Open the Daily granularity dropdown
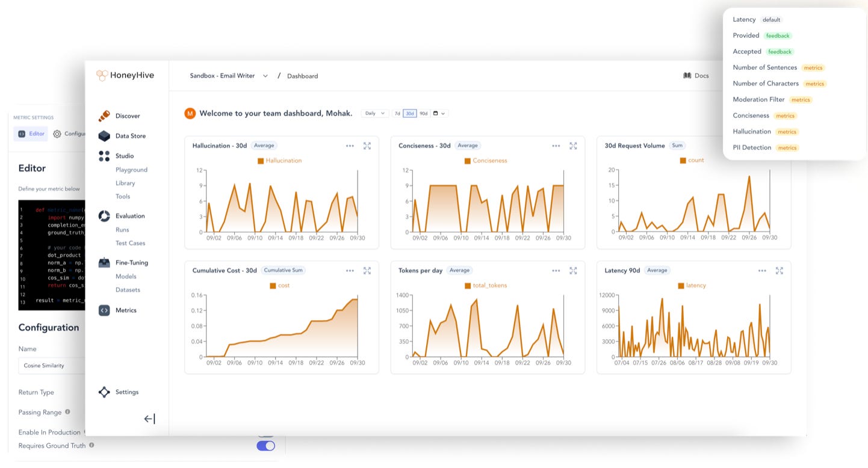This screenshot has height=468, width=868. [x=374, y=113]
